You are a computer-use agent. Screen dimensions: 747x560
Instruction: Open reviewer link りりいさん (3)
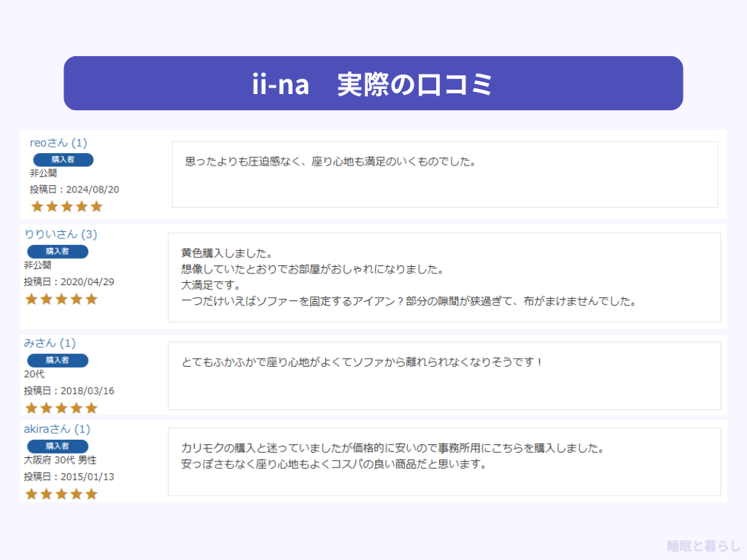[x=61, y=234]
